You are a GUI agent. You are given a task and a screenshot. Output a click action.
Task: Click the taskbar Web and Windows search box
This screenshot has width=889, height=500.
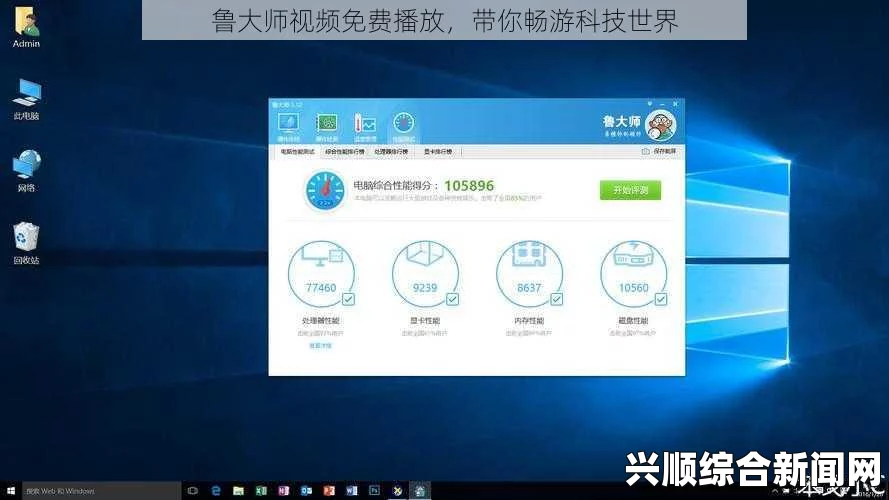(101, 491)
